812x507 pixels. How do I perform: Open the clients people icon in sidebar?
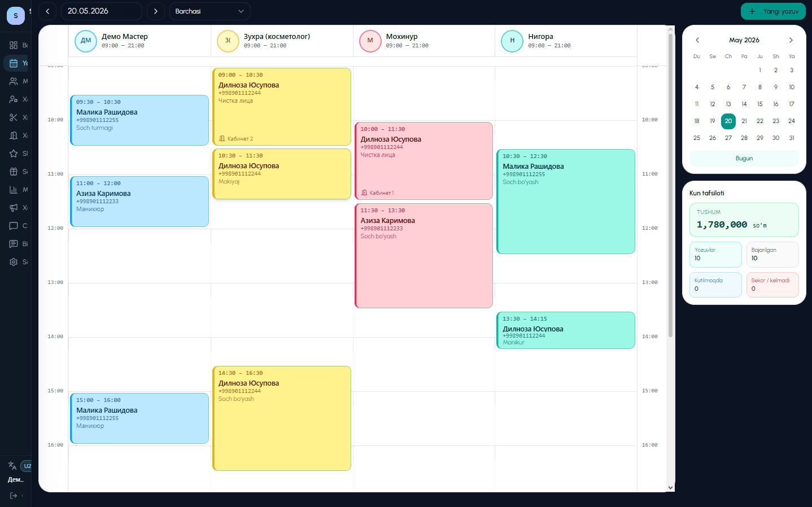click(x=14, y=81)
